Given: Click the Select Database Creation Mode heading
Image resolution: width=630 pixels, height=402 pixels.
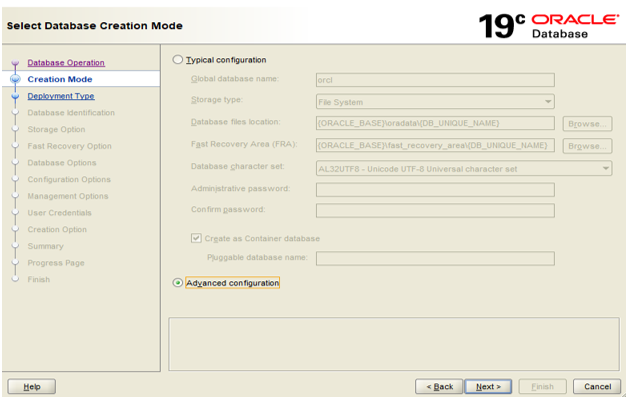Looking at the screenshot, I should [94, 26].
